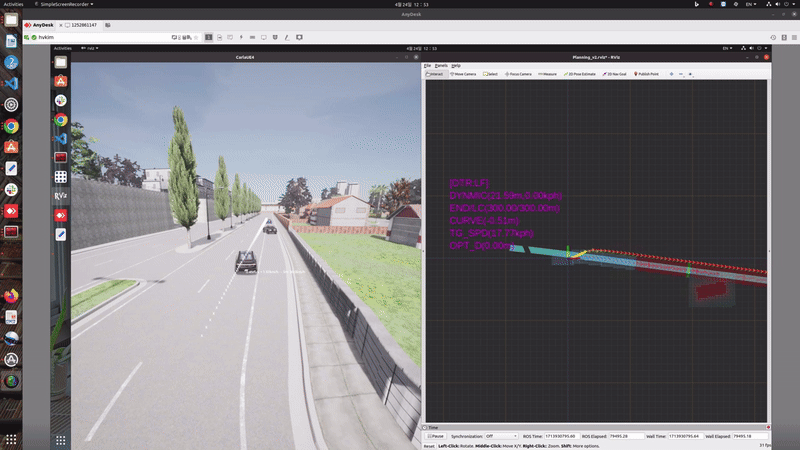Select the Move Camera tool in RViz
The width and height of the screenshot is (800, 450).
pos(463,74)
